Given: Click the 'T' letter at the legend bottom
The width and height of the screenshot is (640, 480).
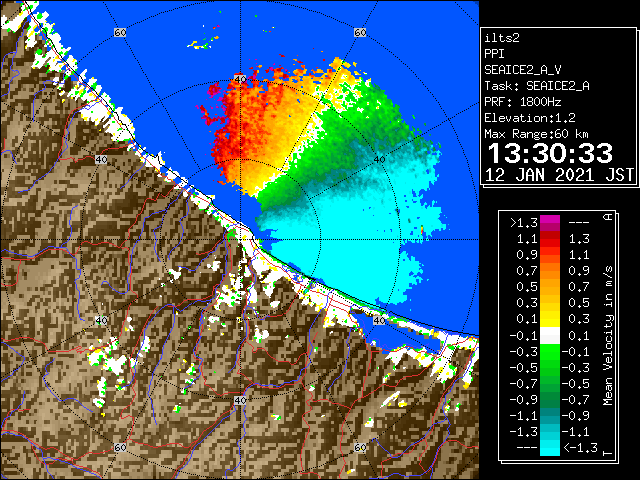Looking at the screenshot, I should [x=608, y=452].
